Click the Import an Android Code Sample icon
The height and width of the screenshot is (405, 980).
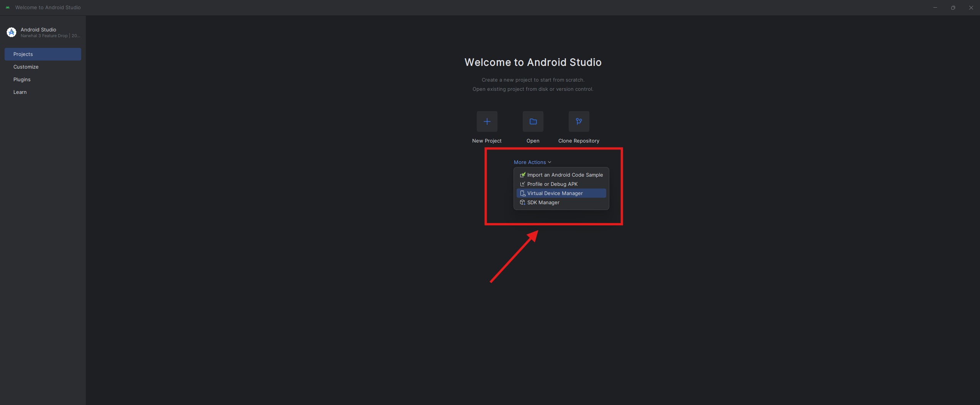click(522, 175)
